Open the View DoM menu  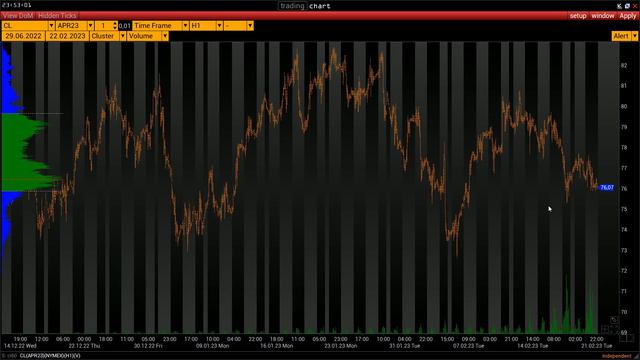tap(18, 16)
